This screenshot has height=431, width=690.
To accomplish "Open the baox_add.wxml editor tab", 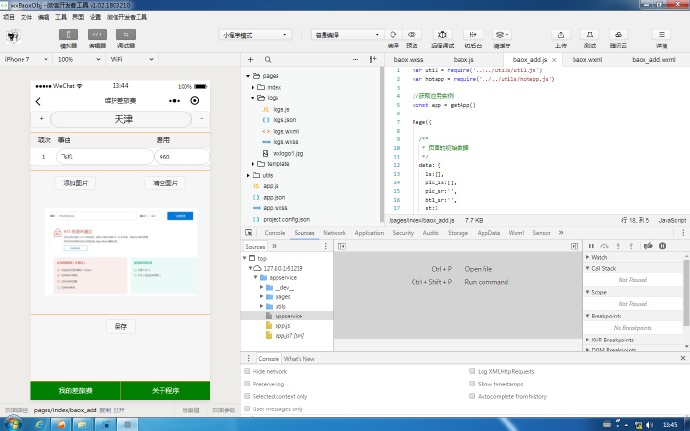I will click(x=654, y=59).
